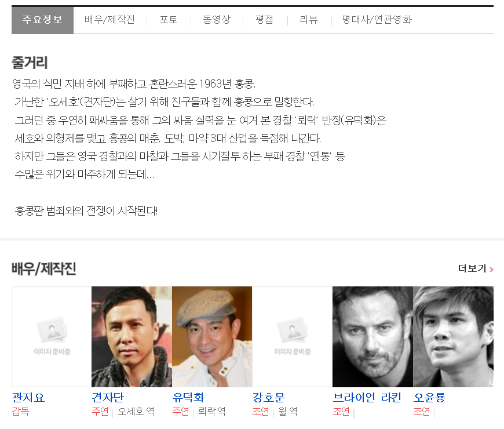
Task: Click the 더보기 link for cast
Action: click(x=472, y=268)
